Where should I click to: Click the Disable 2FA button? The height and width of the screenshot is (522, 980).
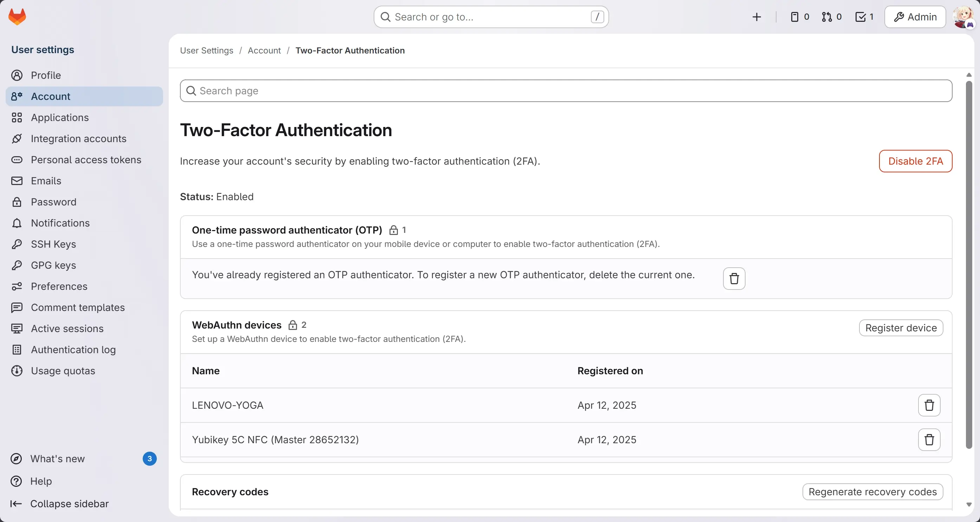click(915, 161)
